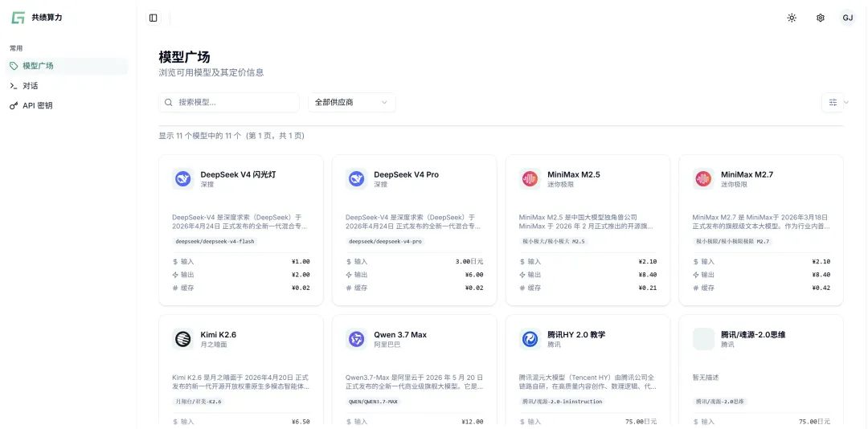Click the DeepSeek V4 闪光灯 logo icon
Screen dimensions: 868x429
[x=183, y=179]
